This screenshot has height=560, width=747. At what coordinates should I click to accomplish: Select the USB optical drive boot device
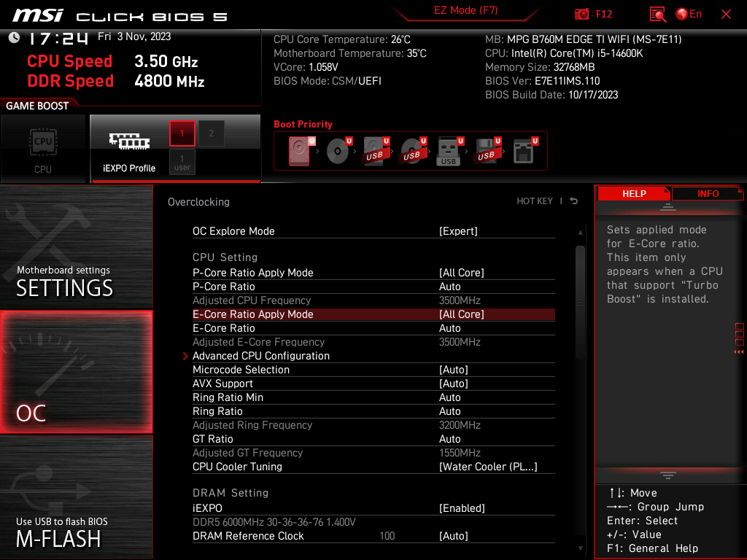click(x=413, y=150)
